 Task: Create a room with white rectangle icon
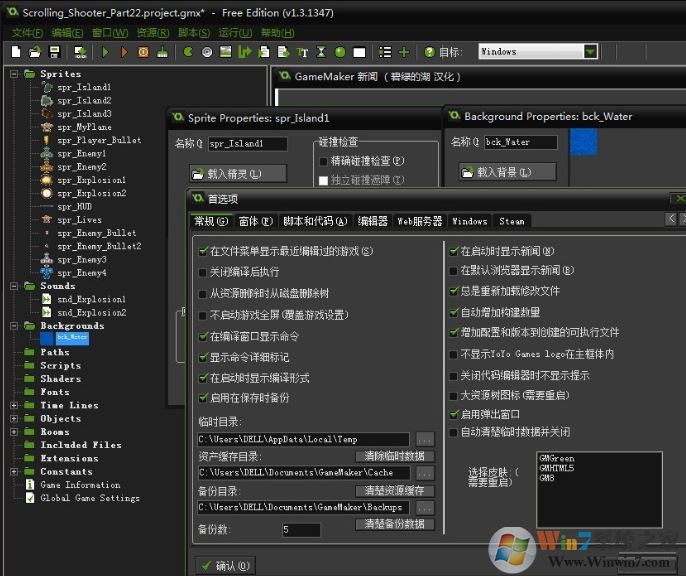point(359,52)
